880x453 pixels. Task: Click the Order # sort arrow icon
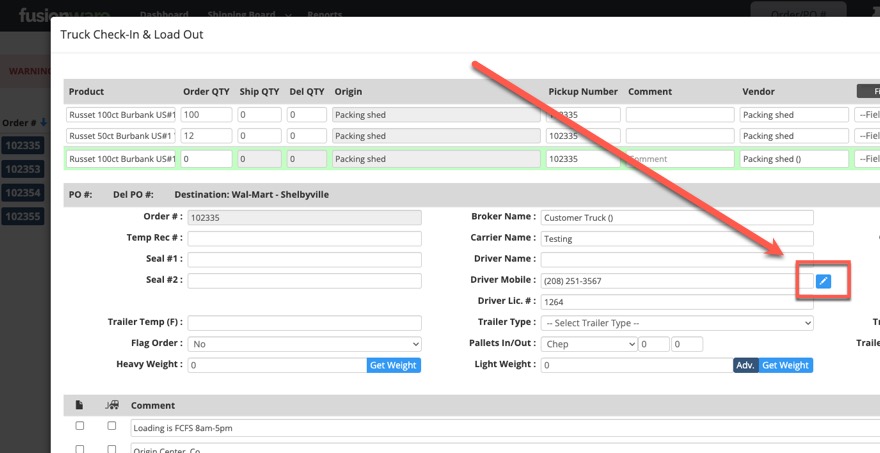click(43, 123)
